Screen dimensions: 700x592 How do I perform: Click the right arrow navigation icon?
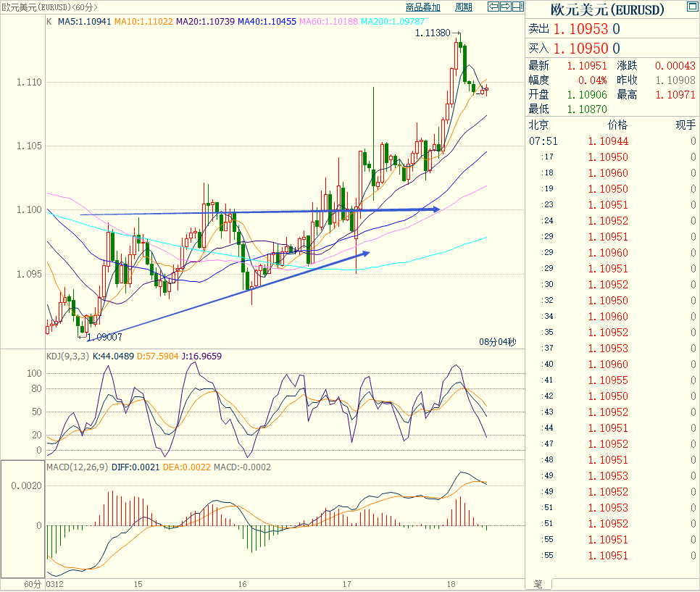click(x=506, y=7)
